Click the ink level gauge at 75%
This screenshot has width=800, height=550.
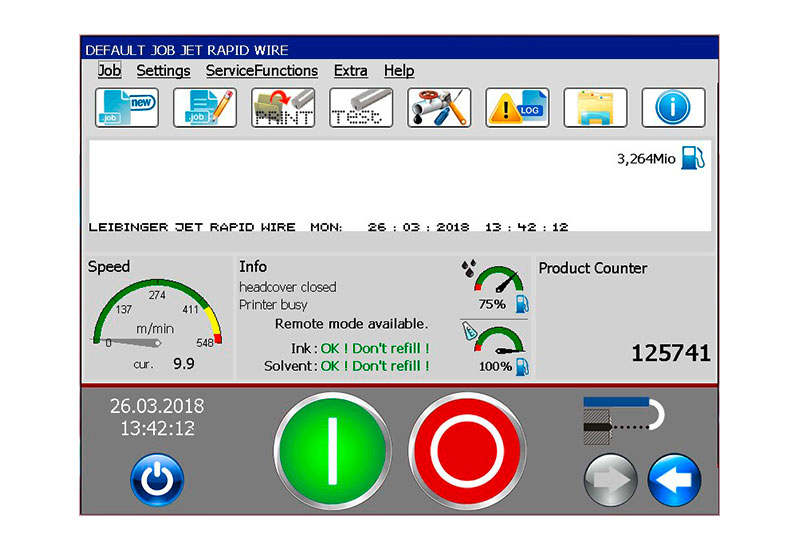498,279
